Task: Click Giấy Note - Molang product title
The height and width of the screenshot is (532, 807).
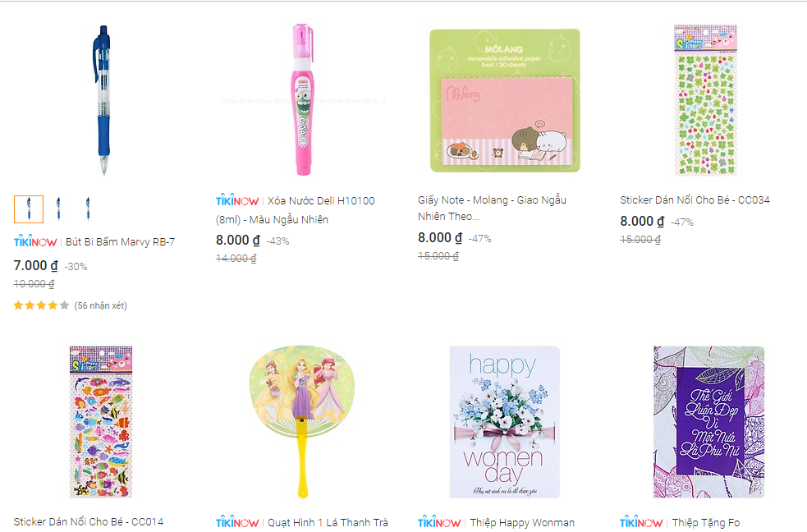Action: point(492,208)
